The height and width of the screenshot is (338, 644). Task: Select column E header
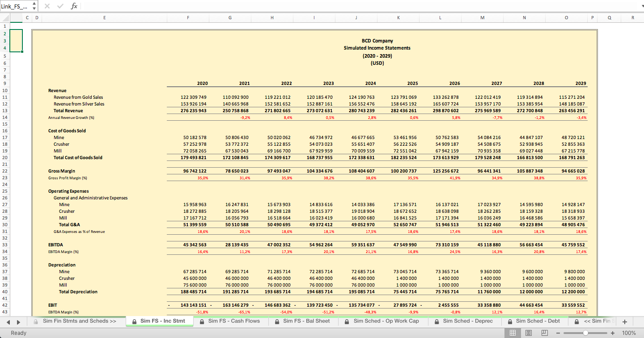coord(104,18)
